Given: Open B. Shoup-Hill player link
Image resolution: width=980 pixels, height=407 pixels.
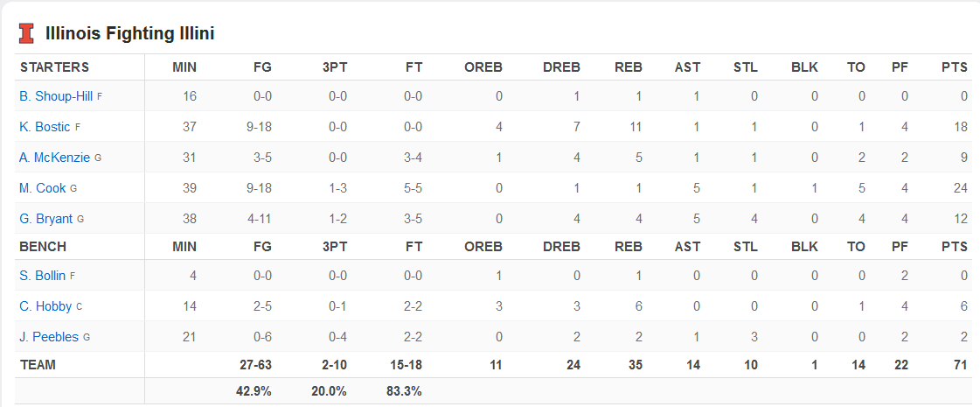Looking at the screenshot, I should click(x=56, y=96).
